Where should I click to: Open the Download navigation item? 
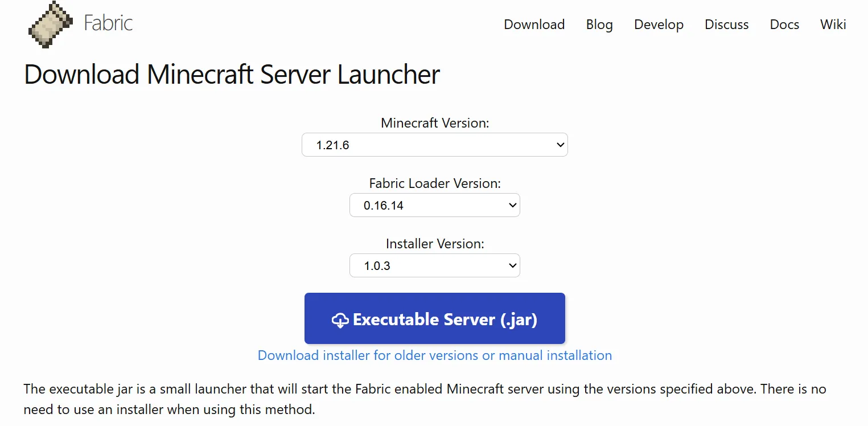[x=534, y=24]
